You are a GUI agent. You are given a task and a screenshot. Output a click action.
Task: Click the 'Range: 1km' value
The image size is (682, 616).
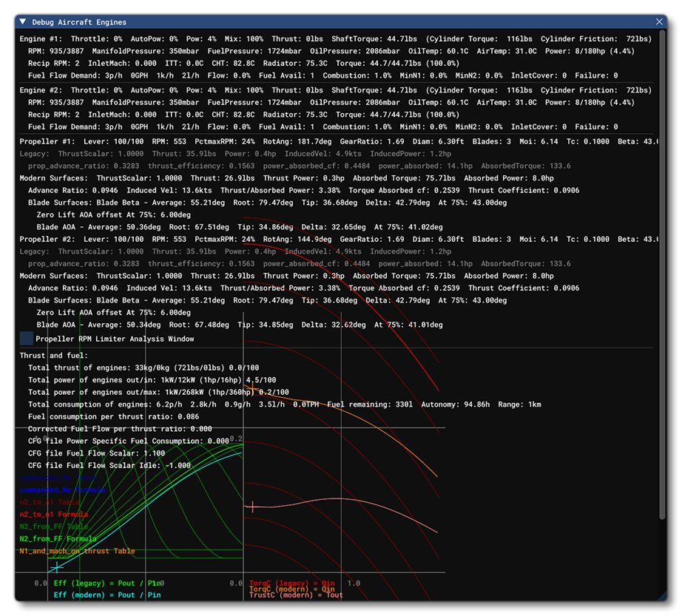[x=520, y=405]
